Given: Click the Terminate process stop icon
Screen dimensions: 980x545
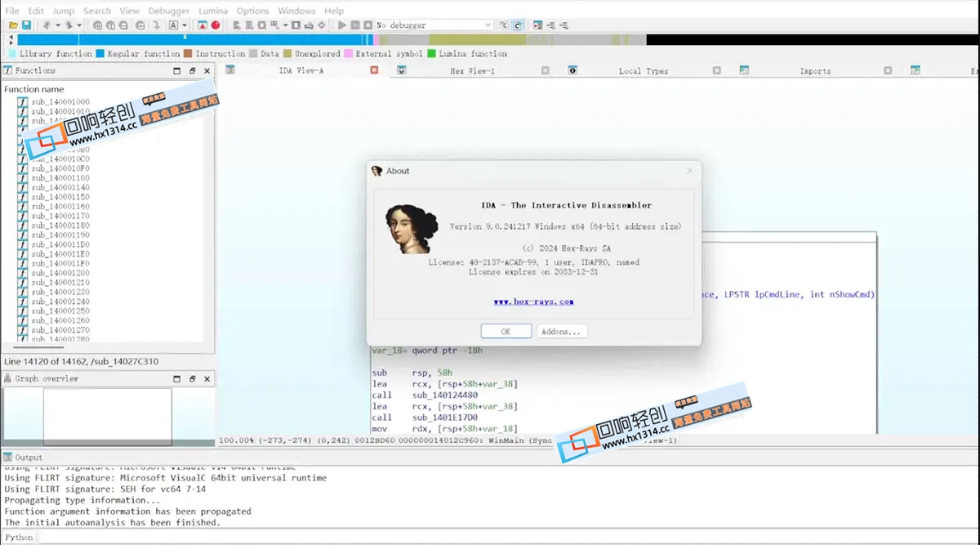Looking at the screenshot, I should pos(367,25).
